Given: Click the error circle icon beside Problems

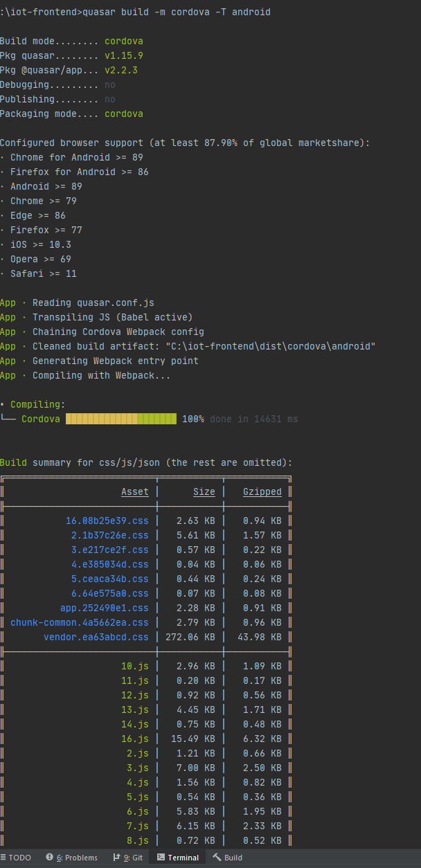Looking at the screenshot, I should tap(48, 857).
